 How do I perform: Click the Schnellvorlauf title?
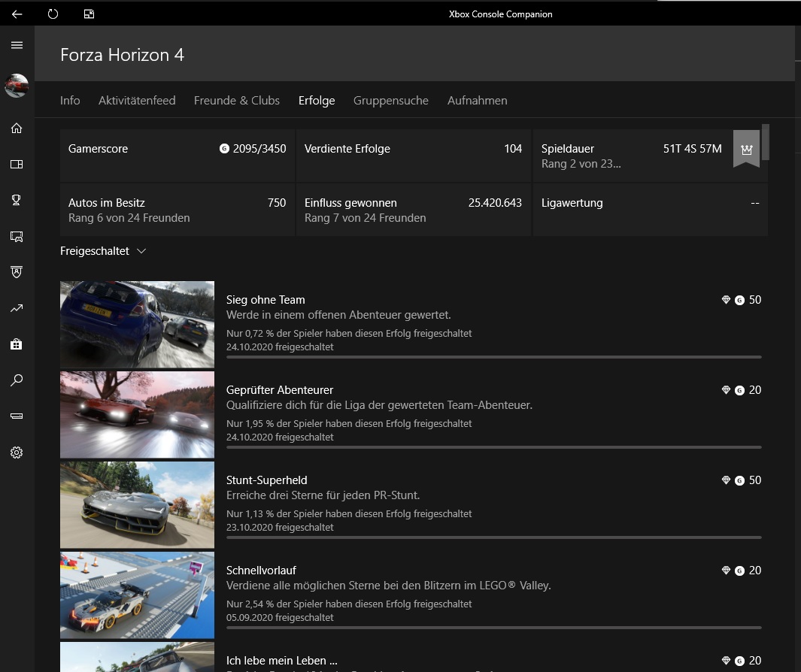click(x=261, y=571)
